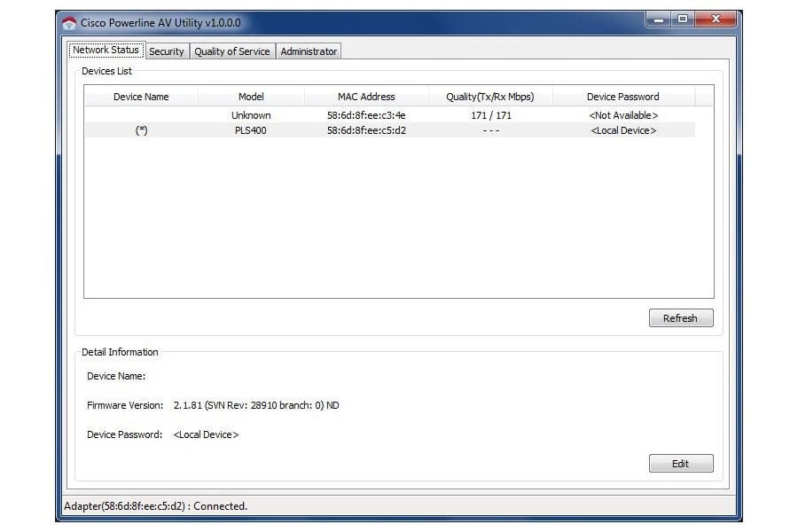Switch to the Network Status tab
The image size is (798, 532).
pos(106,50)
